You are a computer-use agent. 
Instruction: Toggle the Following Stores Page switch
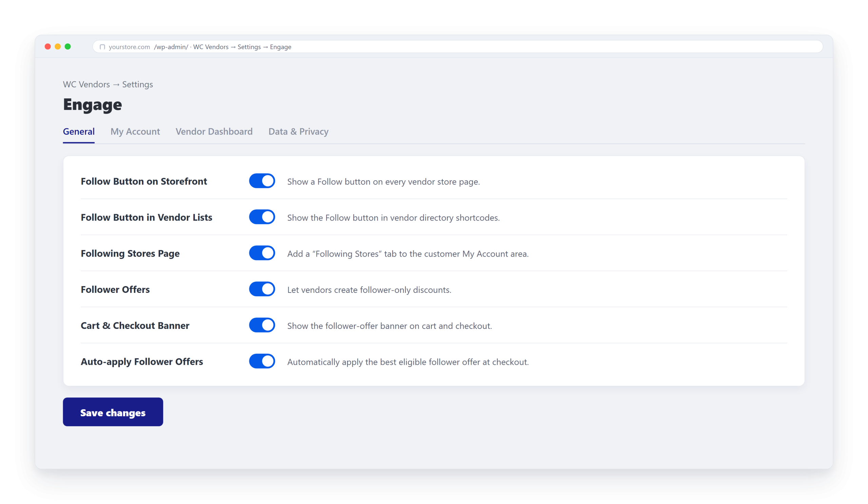coord(262,253)
